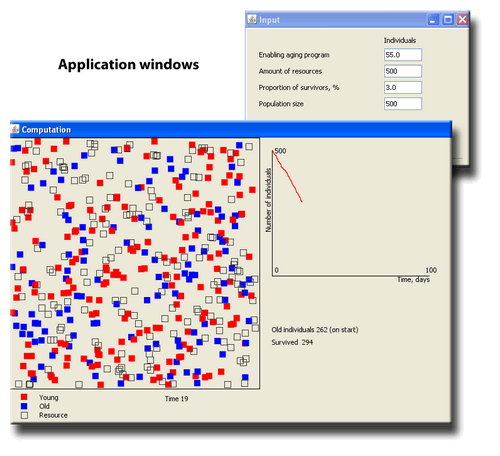This screenshot has height=456, width=500.
Task: Click the Computation window title bar
Action: click(x=231, y=129)
